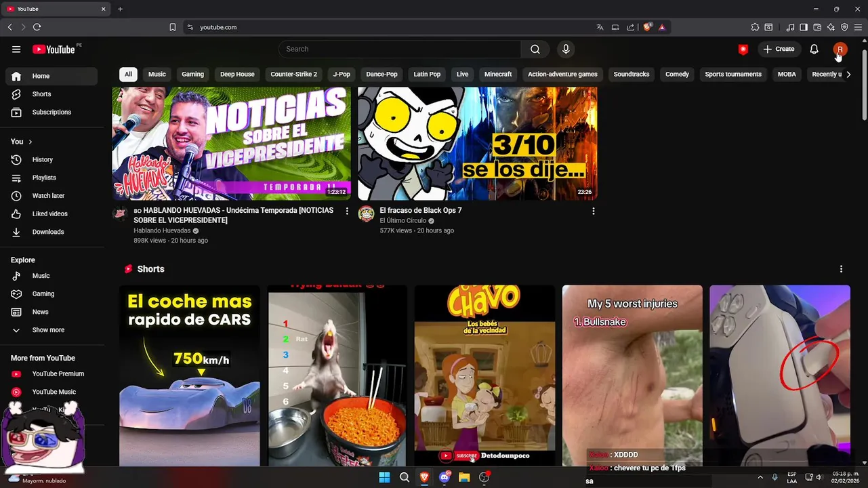Select the Comedy filter chip
Screen dimensions: 868x488
(677, 75)
